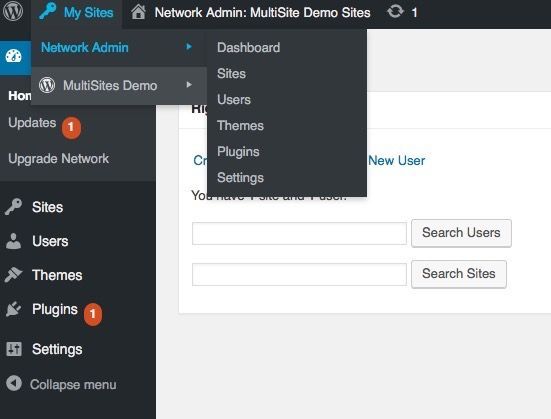Choose Dashboard in Network Admin flyout
The image size is (551, 419).
248,47
